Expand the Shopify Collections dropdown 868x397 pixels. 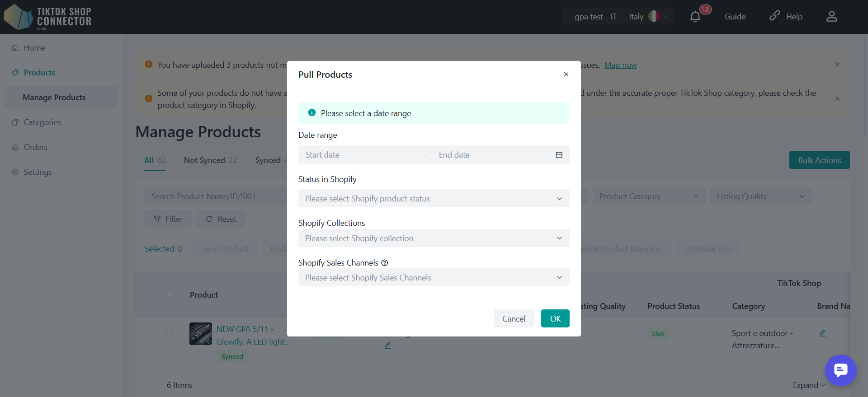[434, 238]
